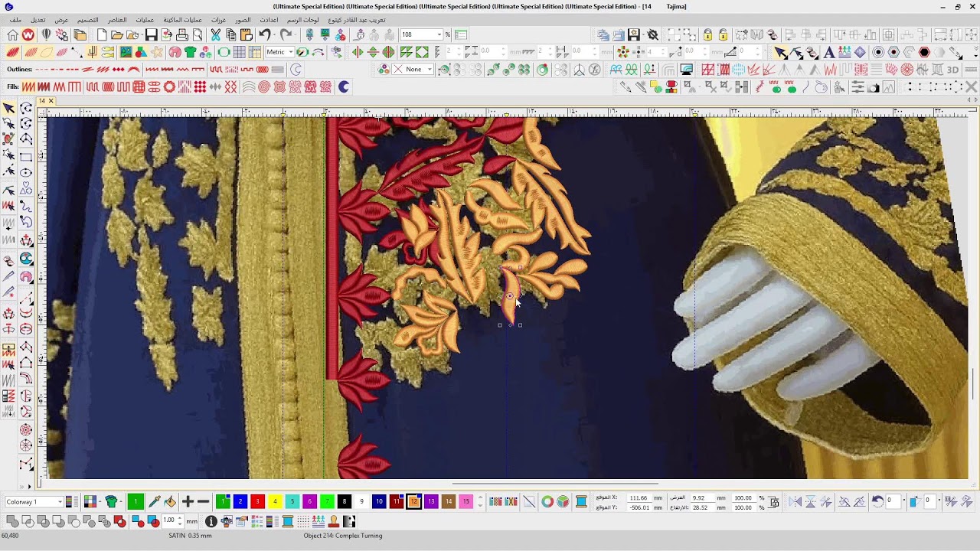Click the plus add color button
This screenshot has width=980, height=551.
pos(188,502)
